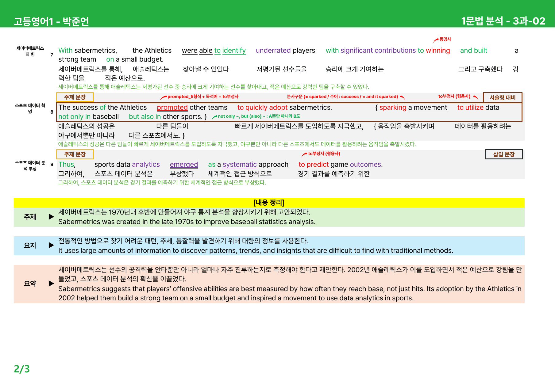Click the 주제 문장 box above sentence 9
555x392 pixels.
tap(75, 154)
